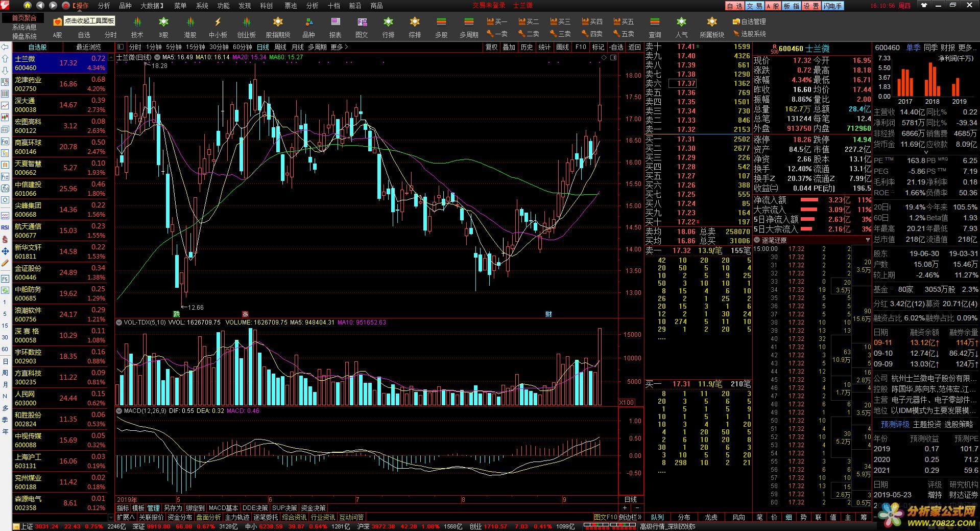Go to the home icon in title bar
Viewport: 980px width, 531px height.
(x=28, y=6)
